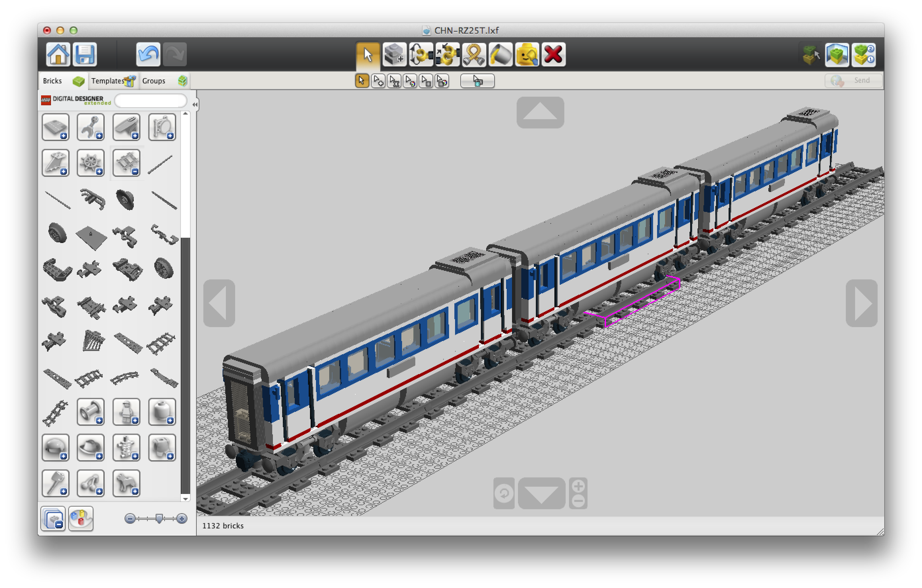The width and height of the screenshot is (922, 588).
Task: Toggle the multiple selection cursor tool
Action: click(x=378, y=81)
